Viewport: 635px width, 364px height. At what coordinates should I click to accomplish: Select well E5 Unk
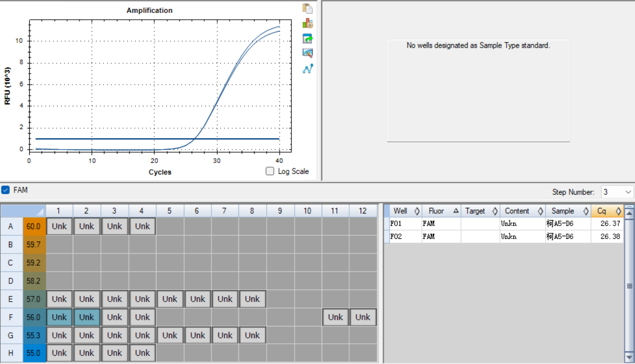coord(169,299)
